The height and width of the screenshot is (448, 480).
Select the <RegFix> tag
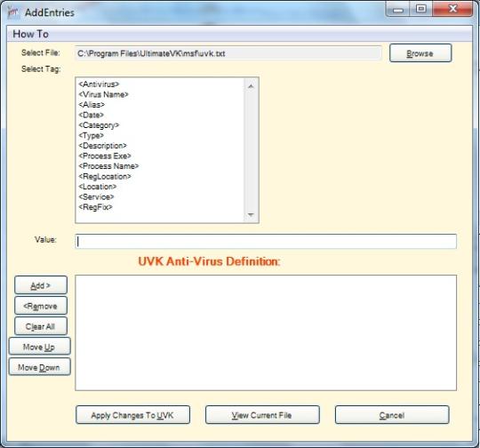(x=95, y=207)
